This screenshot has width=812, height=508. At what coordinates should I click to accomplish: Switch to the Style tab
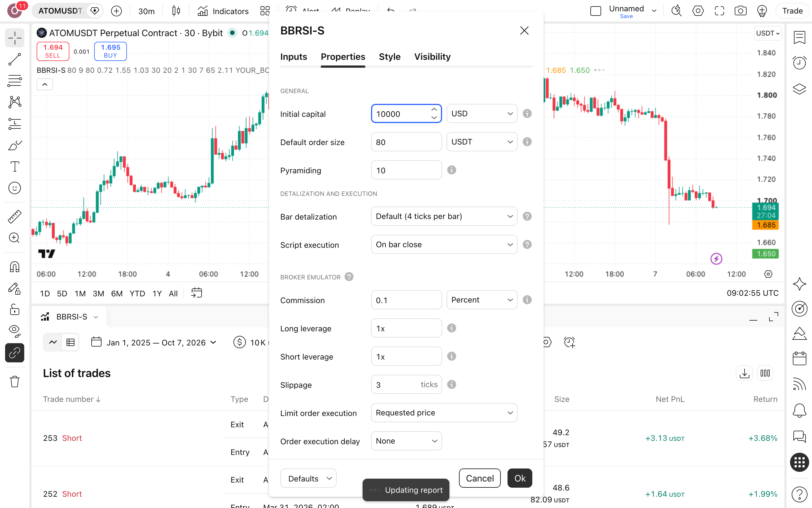(390, 57)
